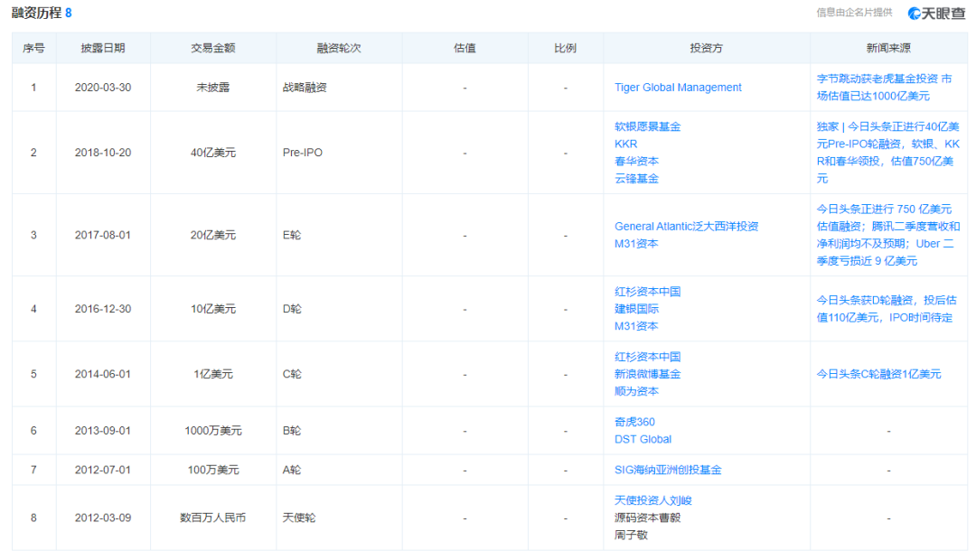Click the 信息由企名片提供 note
The width and height of the screenshot is (976, 560).
(854, 13)
